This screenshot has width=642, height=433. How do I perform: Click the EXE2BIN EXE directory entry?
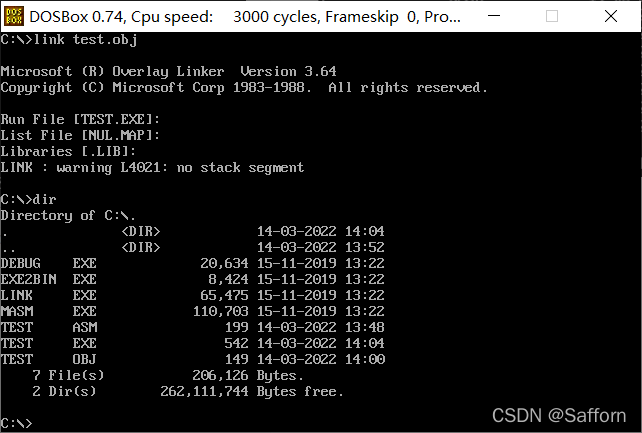(193, 279)
